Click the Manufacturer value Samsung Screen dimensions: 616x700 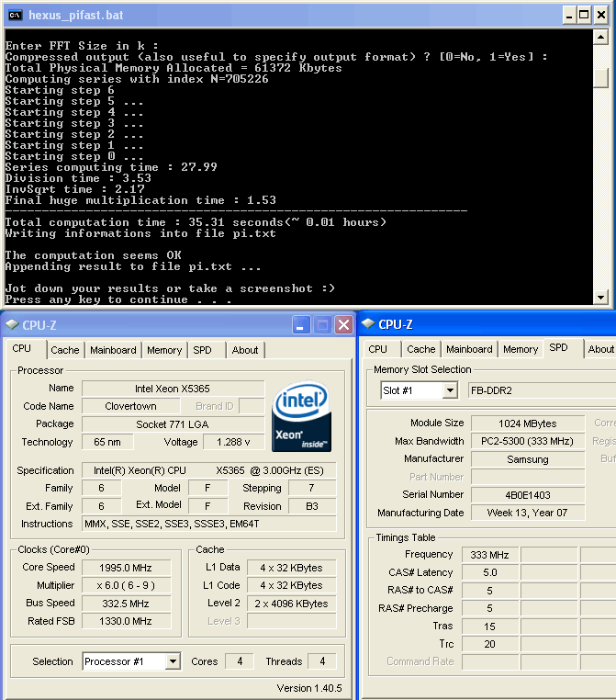(x=528, y=459)
